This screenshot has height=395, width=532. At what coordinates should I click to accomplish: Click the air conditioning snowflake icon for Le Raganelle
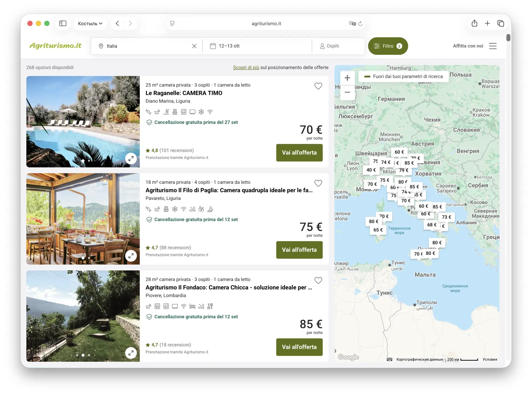point(201,112)
